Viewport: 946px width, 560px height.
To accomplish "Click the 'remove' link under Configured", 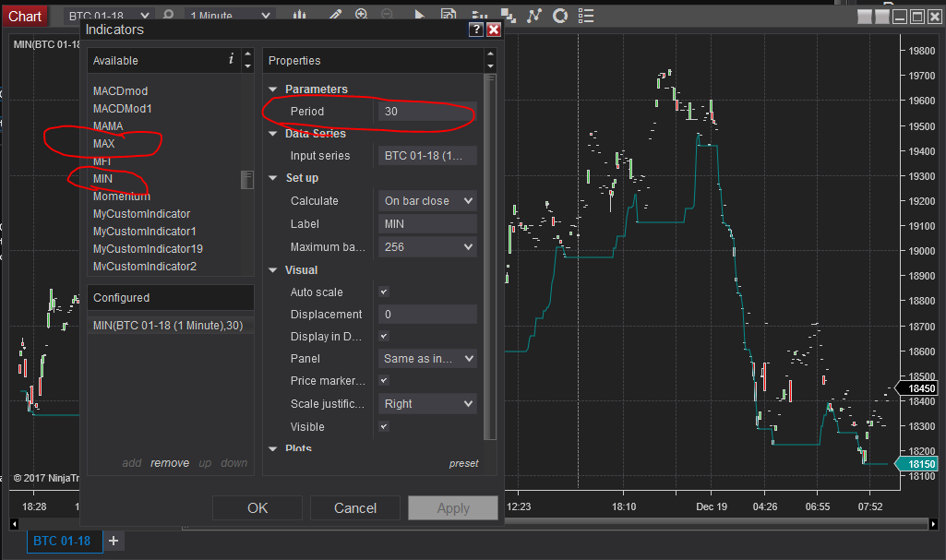I will (170, 463).
